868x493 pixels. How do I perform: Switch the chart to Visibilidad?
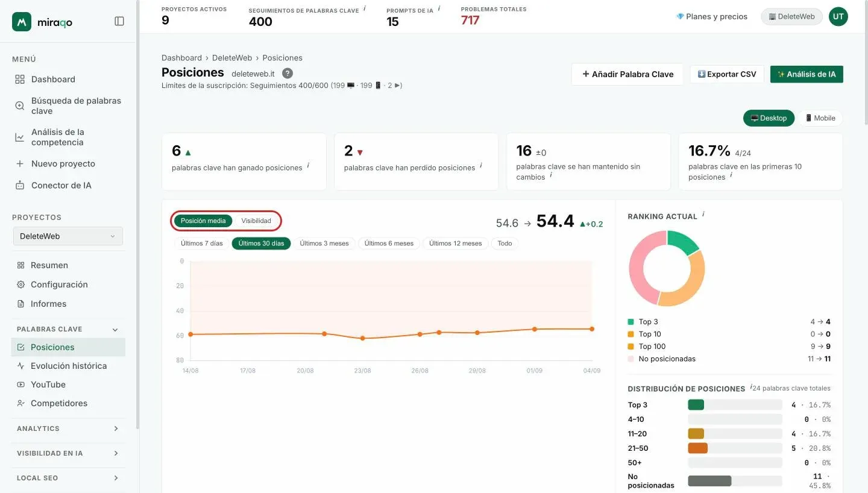[x=256, y=221]
